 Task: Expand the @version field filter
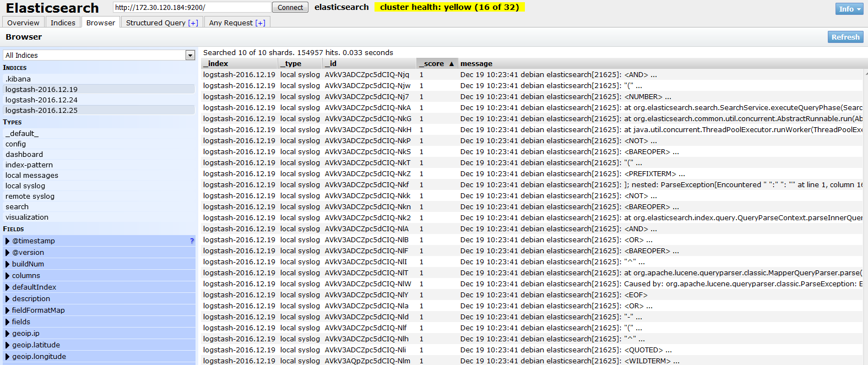click(x=99, y=252)
